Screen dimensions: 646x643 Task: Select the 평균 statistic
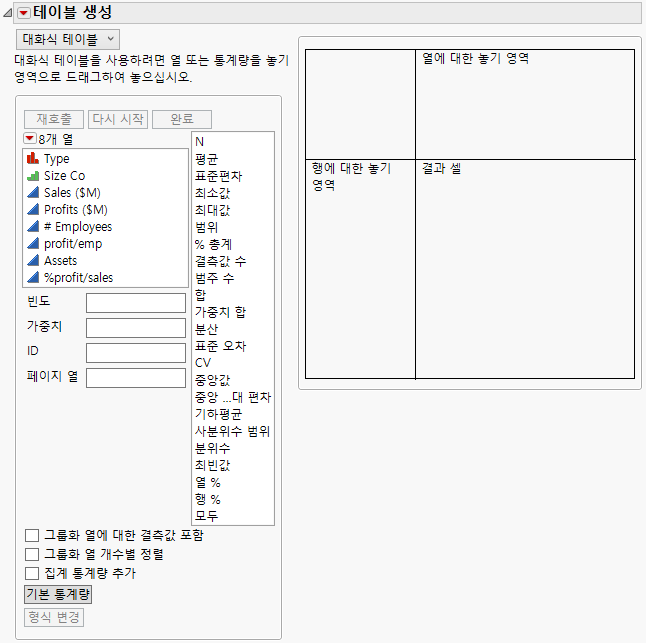[206, 159]
